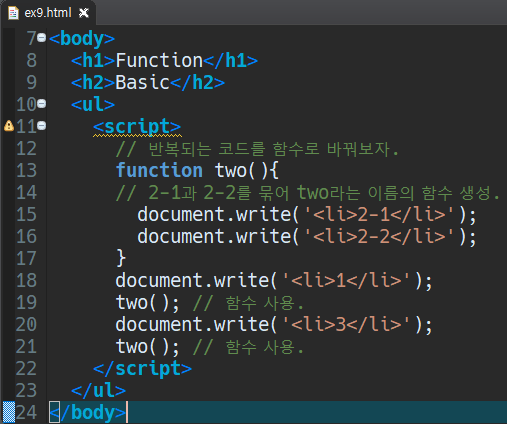The width and height of the screenshot is (507, 424).
Task: Click the closing brace on line 17
Action: pyautogui.click(x=121, y=258)
